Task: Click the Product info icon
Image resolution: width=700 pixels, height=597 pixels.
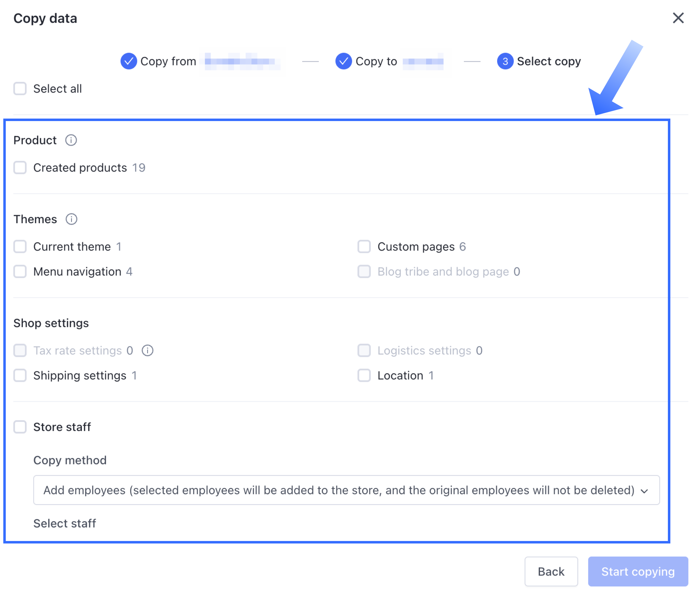Action: [x=71, y=140]
